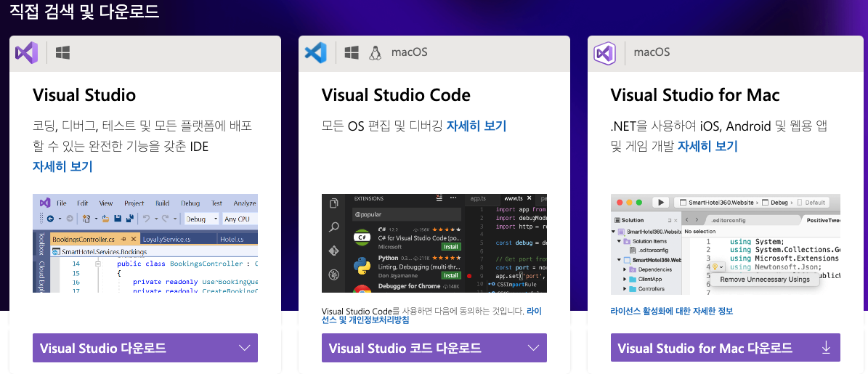Click the download arrow icon on Mac button
868x374 pixels.
826,348
